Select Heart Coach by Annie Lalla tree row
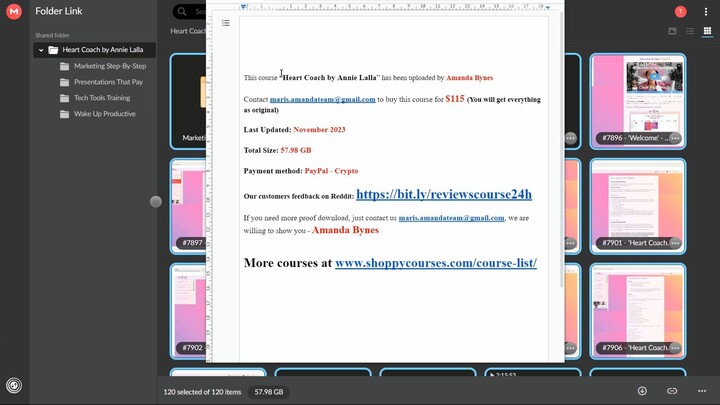 click(x=95, y=50)
